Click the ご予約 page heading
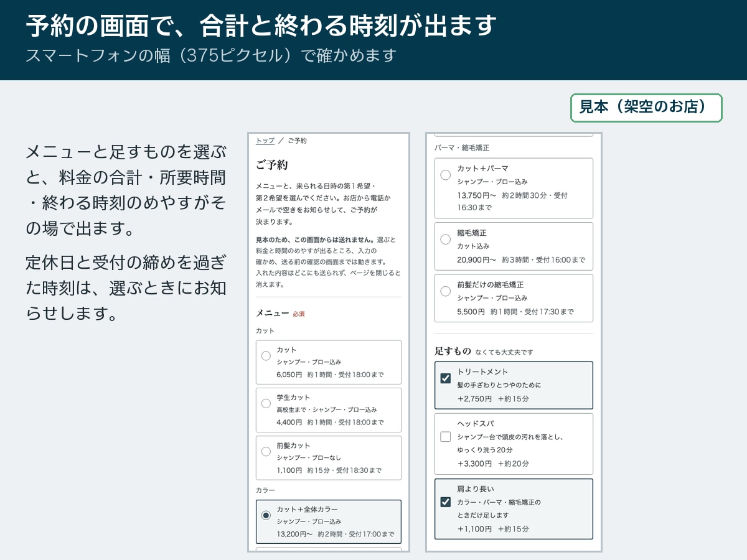This screenshot has height=560, width=747. point(271,166)
